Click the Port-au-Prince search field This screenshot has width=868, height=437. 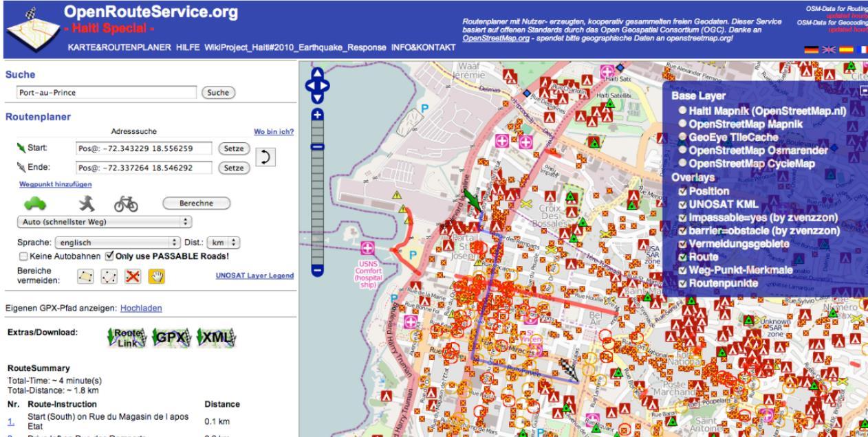click(105, 92)
